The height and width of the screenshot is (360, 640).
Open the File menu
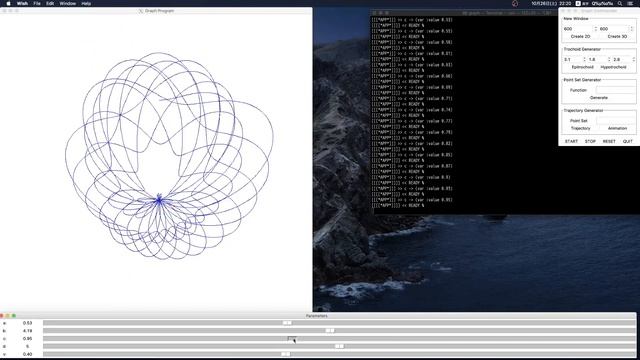tap(37, 3)
